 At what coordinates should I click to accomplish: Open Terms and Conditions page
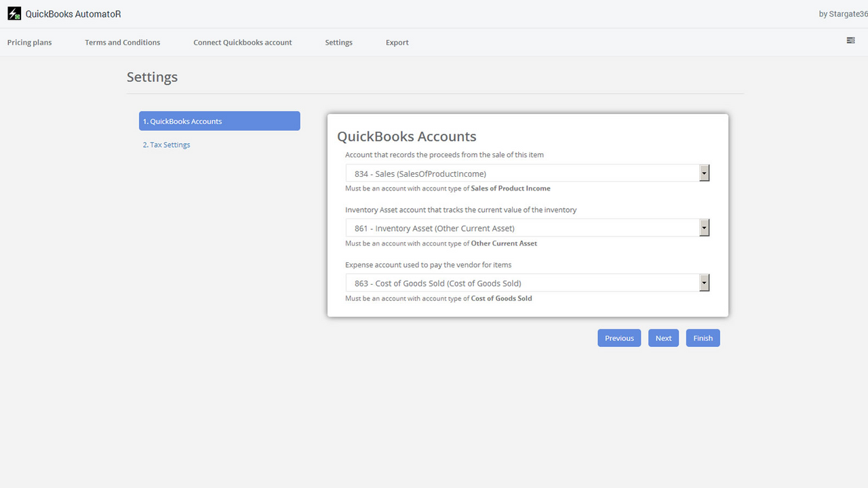click(123, 42)
